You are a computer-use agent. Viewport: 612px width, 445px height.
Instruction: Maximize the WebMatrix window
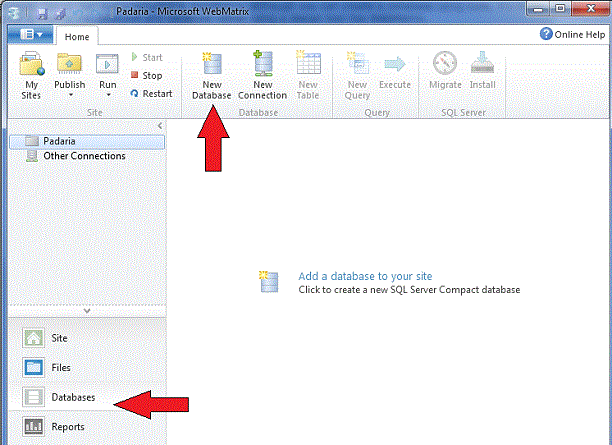[560, 9]
